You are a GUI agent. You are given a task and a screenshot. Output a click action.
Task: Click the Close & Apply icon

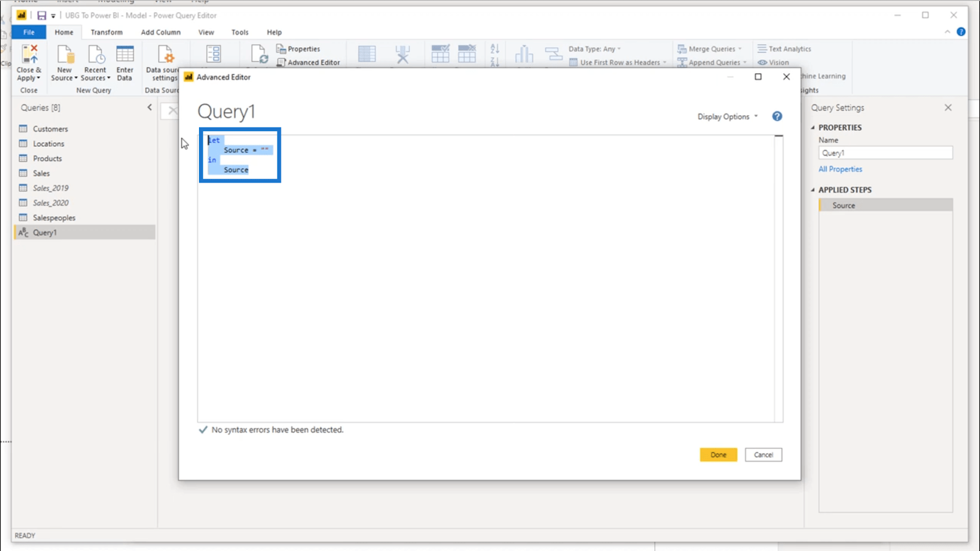29,54
